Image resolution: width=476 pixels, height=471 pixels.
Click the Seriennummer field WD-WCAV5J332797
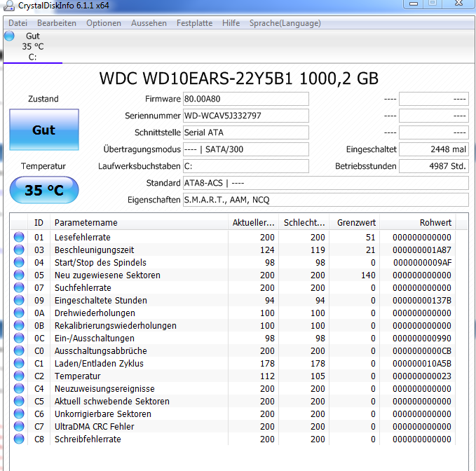pos(246,116)
